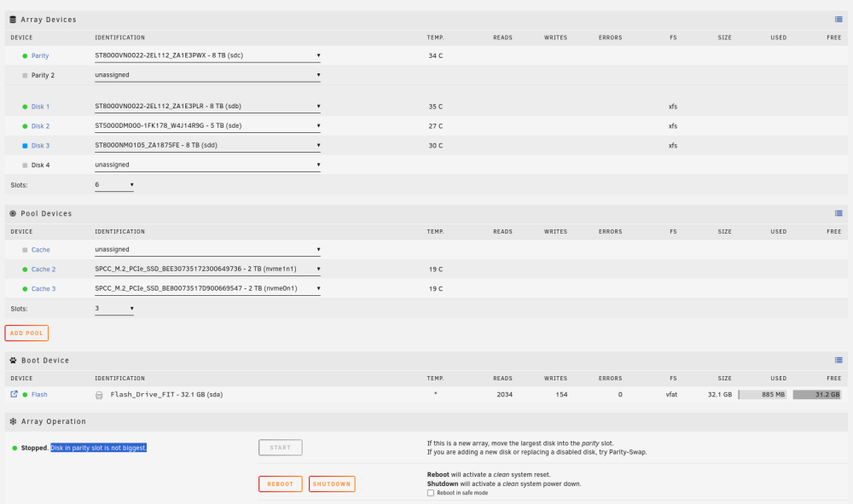Screen dimensions: 853x504
Task: Click the Flash external link icon
Action: 15,394
